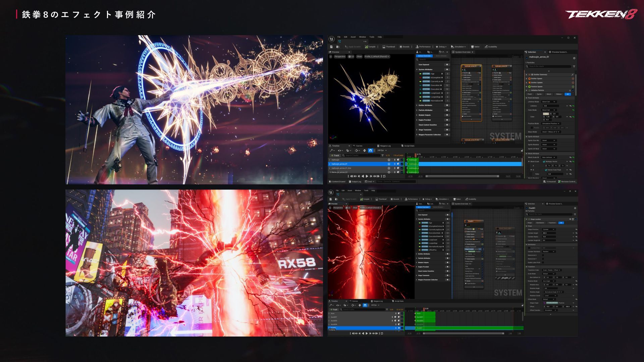This screenshot has width=644, height=362.
Task: Click filter icon beside upper stack search
Action: point(574,66)
